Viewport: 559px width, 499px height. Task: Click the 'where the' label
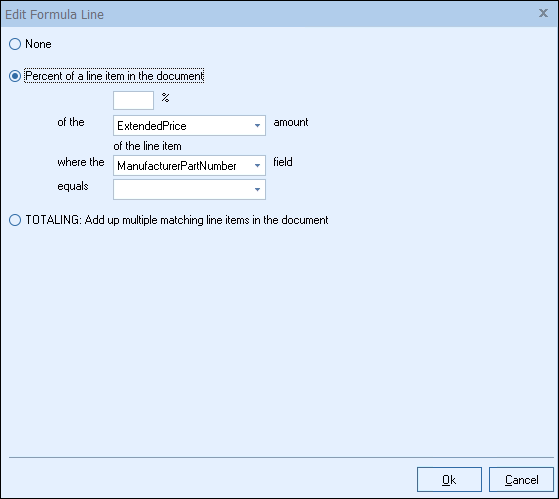pos(81,162)
